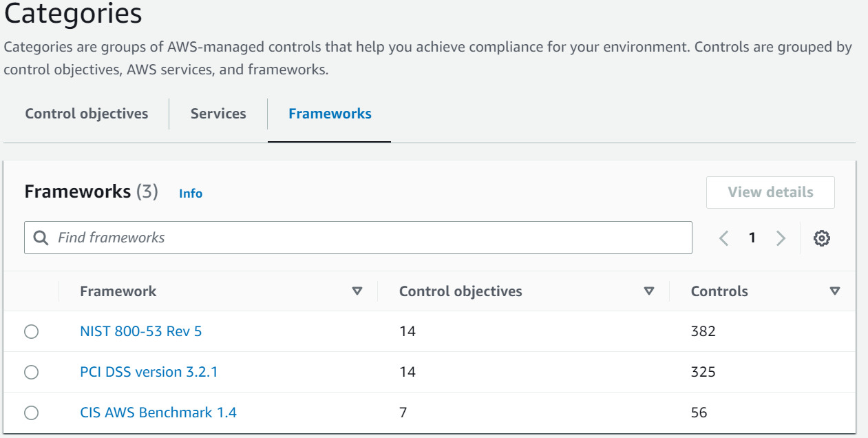
Task: Select PCI DSS version 3.2.1 radio button
Action: pos(31,373)
